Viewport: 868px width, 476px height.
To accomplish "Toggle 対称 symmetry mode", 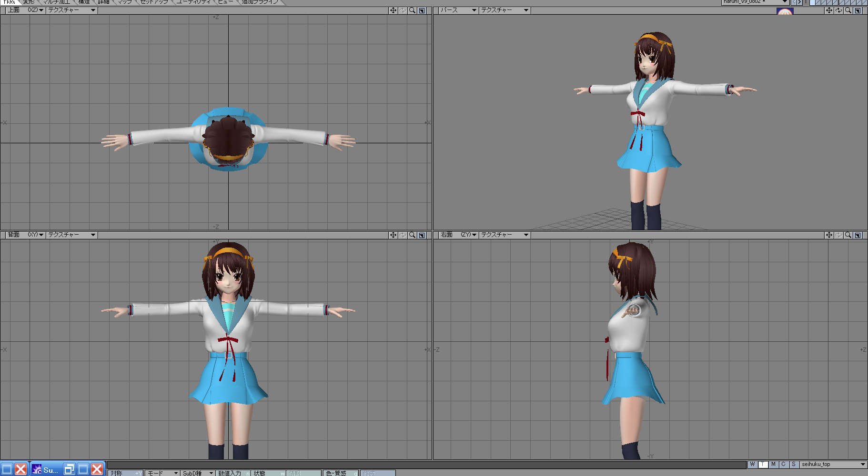I will (125, 473).
